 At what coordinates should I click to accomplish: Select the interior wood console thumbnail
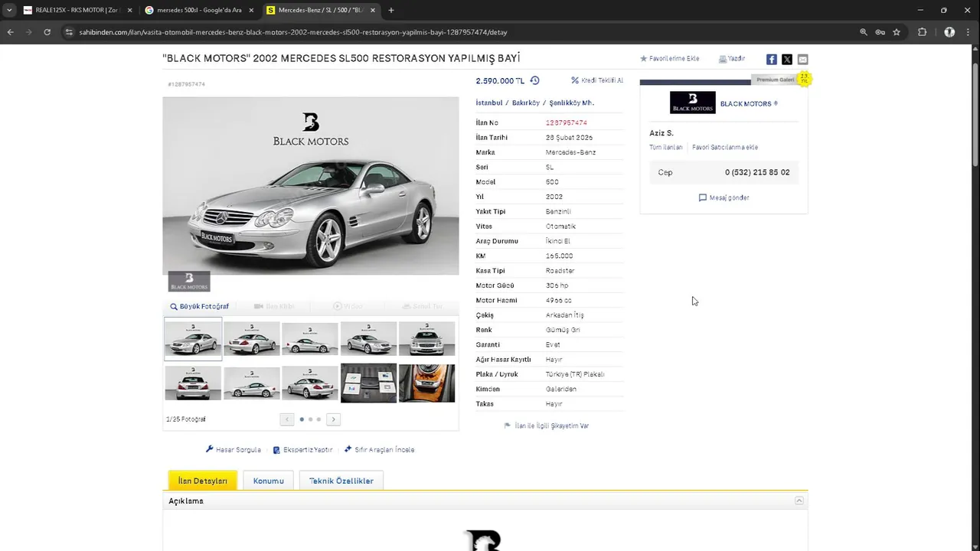pos(426,383)
